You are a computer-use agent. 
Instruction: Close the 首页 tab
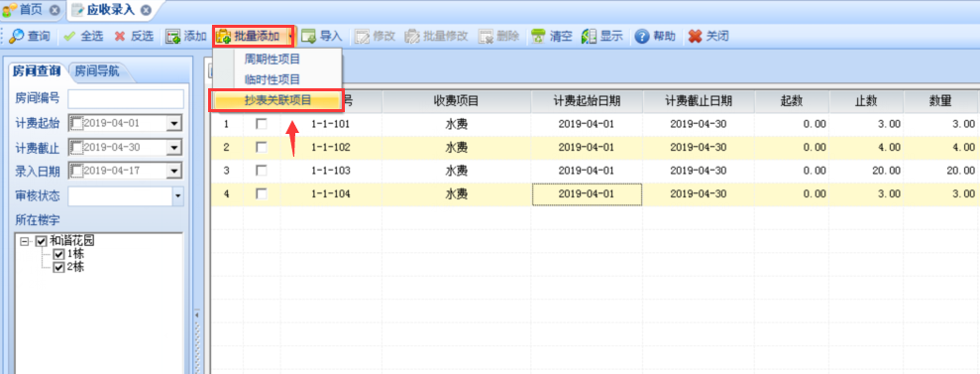[x=54, y=11]
